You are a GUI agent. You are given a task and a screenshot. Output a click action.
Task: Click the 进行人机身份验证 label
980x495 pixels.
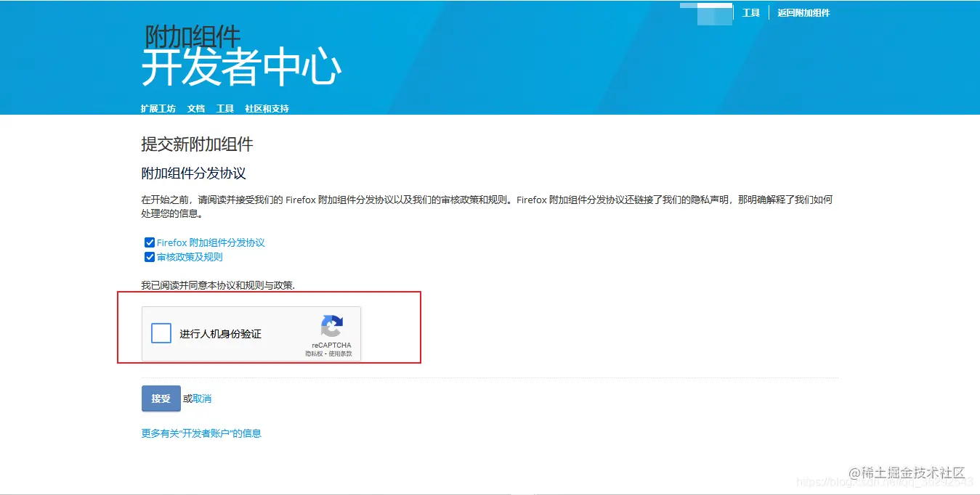coord(221,334)
